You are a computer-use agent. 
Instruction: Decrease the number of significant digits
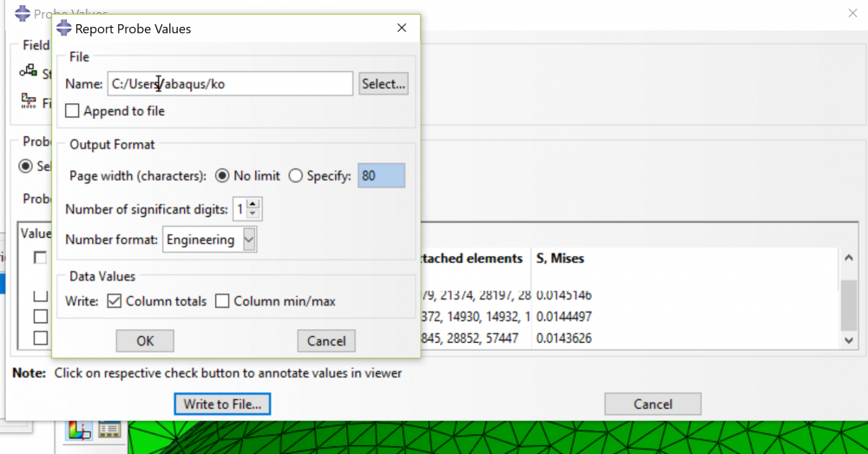pos(253,214)
